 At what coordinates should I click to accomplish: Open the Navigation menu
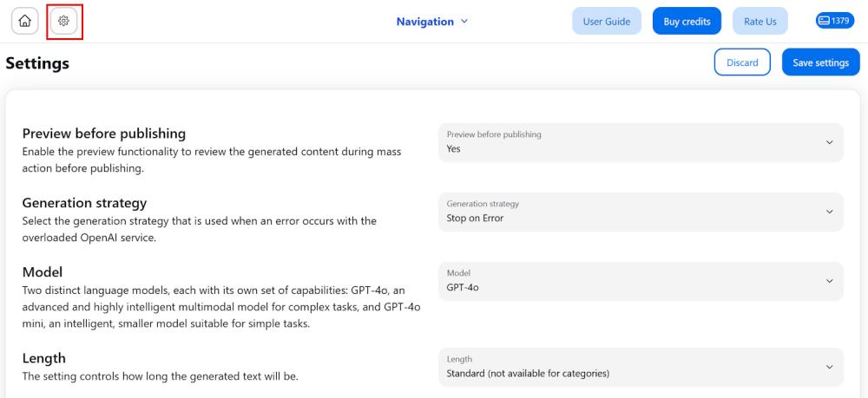(431, 22)
